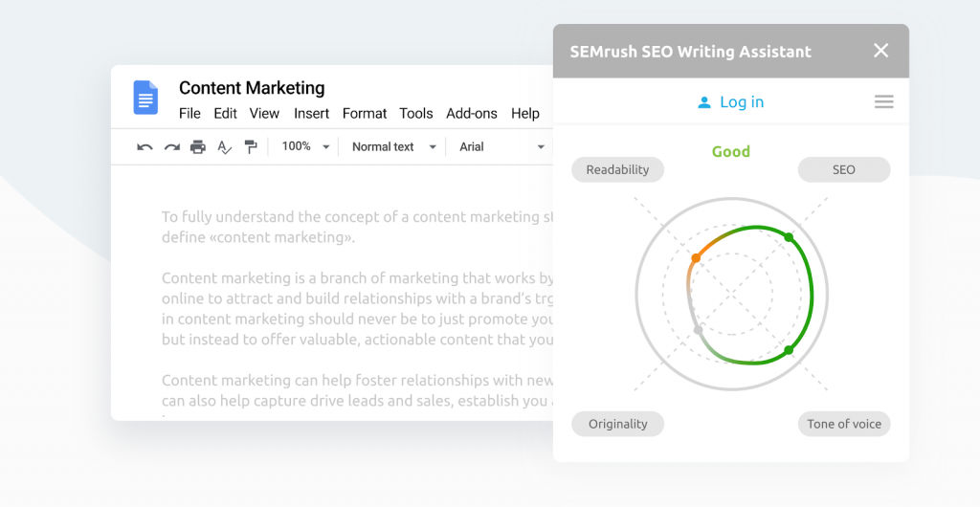Close the SEMrush SEO Writing Assistant panel

[880, 51]
